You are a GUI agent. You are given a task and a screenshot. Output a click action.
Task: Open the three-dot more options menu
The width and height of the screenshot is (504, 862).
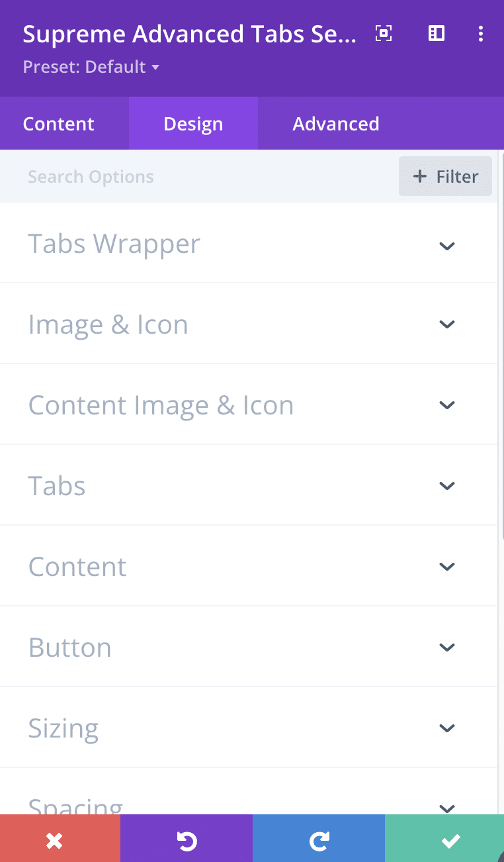coord(481,34)
